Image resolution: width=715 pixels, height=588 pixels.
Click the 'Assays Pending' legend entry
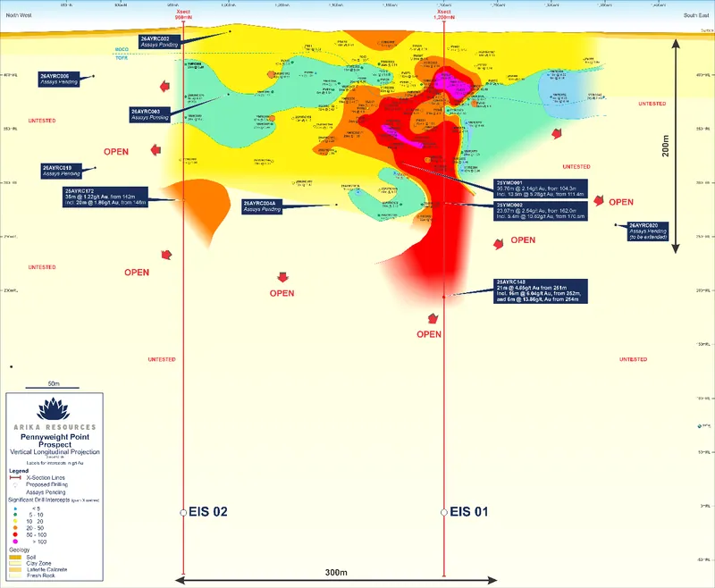click(x=46, y=492)
